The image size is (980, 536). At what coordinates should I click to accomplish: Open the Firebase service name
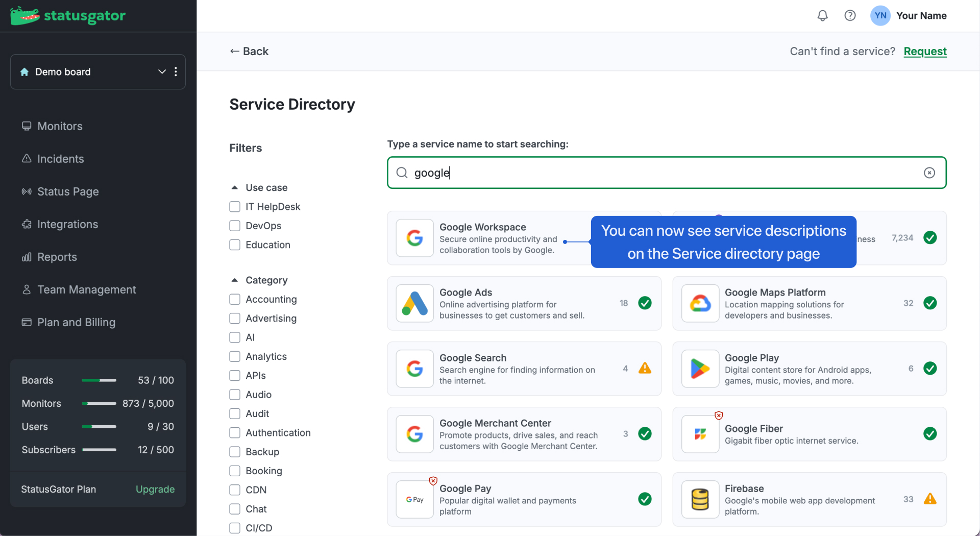(744, 489)
